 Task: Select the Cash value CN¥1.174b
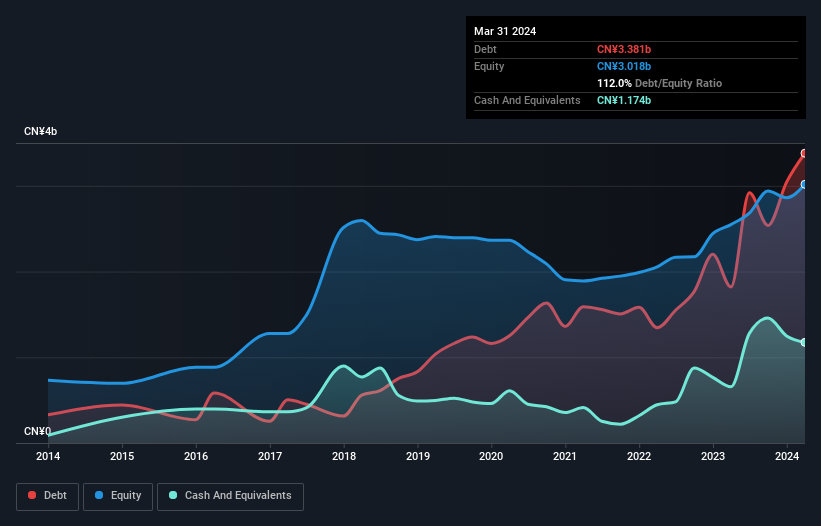[624, 100]
